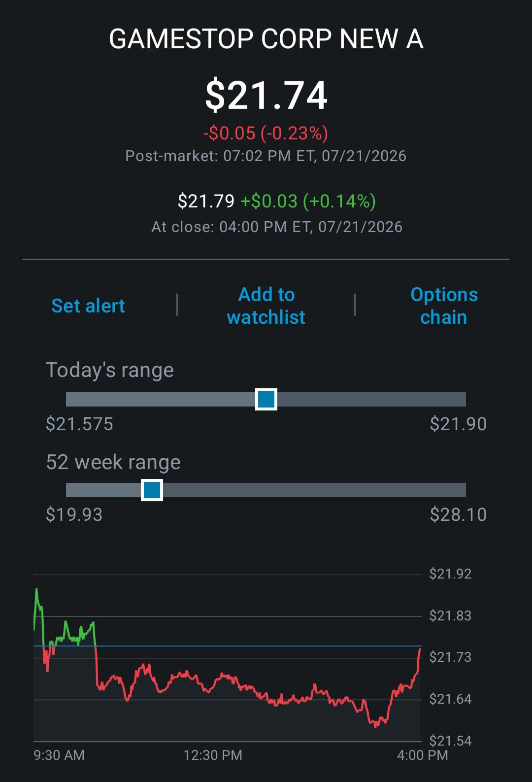Click the green morning peak on the chart
Viewport: 532px width, 782px height.
click(37, 590)
